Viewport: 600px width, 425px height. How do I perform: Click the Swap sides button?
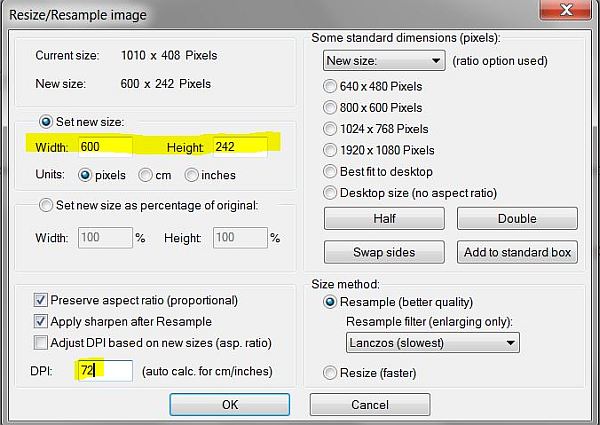[x=384, y=252]
